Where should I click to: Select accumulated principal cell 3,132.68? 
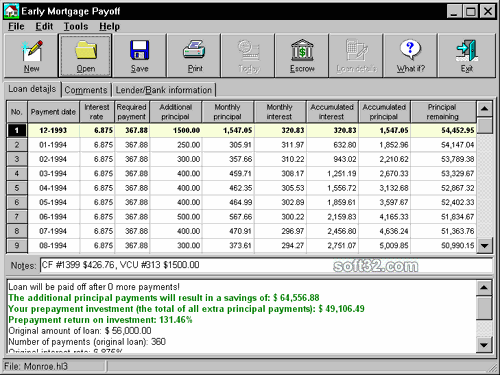coord(384,188)
